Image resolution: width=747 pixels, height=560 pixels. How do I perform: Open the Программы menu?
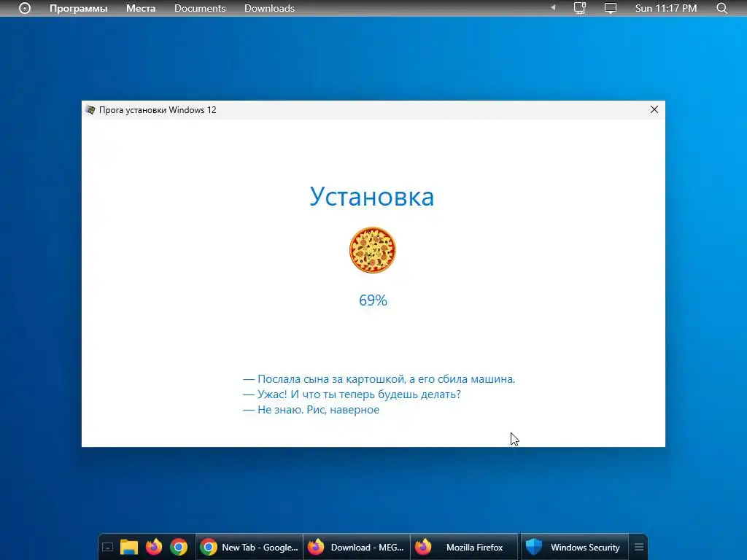79,8
